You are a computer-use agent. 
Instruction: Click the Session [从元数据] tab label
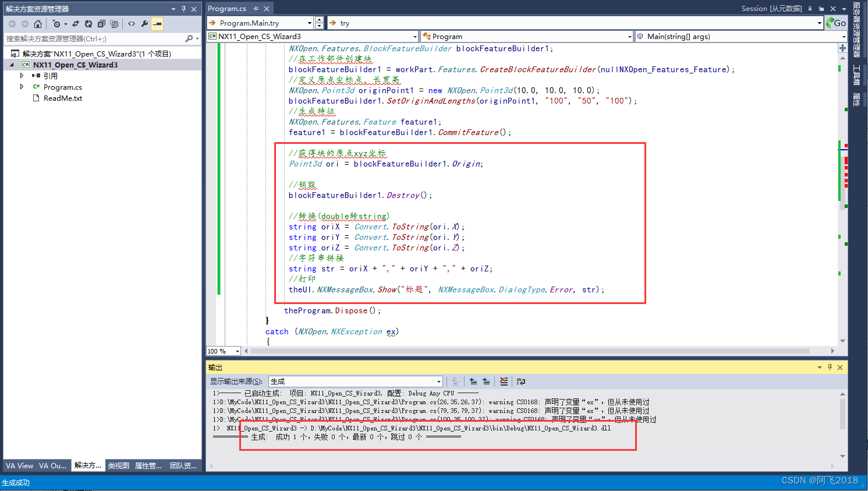[771, 9]
